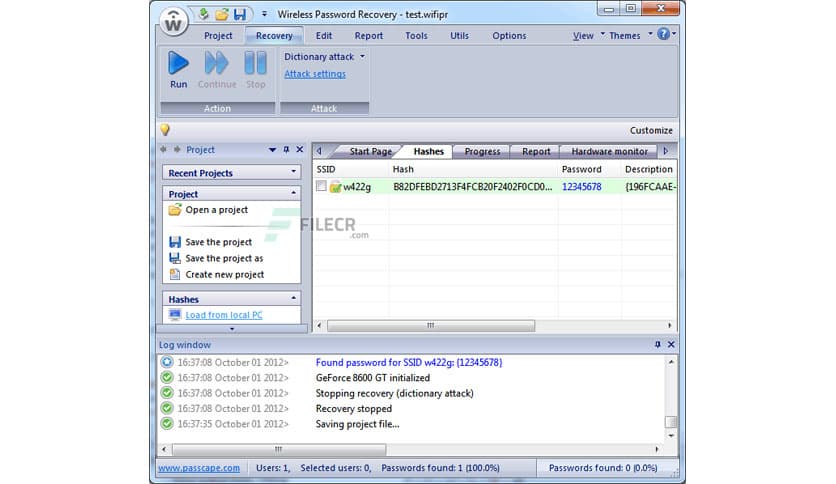Click the green check icon beside GeForce 8600 GT initialized

pos(167,377)
